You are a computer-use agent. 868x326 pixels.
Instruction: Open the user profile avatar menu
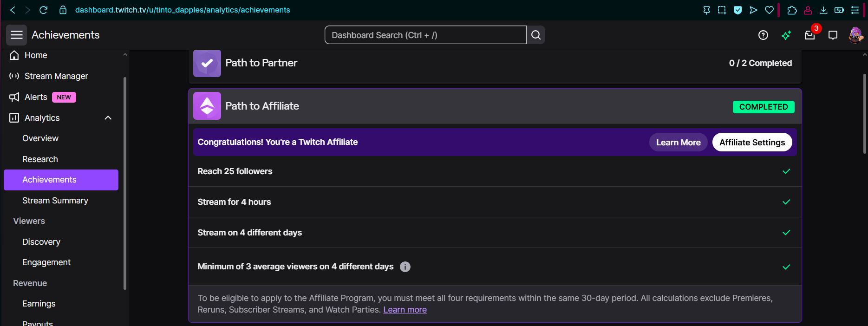[855, 35]
